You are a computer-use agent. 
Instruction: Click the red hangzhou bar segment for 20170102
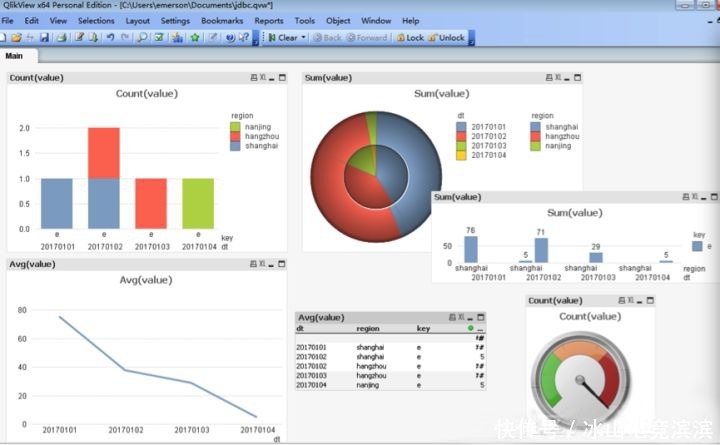(x=103, y=152)
